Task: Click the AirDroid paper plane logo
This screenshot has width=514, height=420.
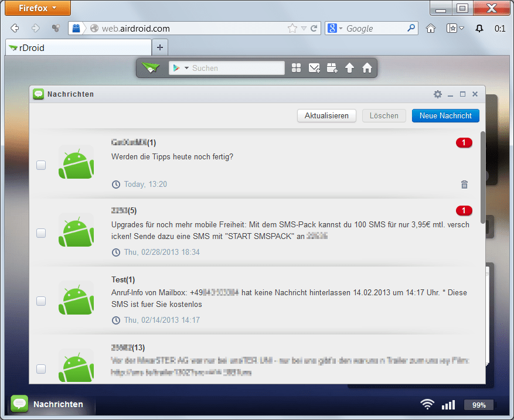Action: tap(151, 68)
